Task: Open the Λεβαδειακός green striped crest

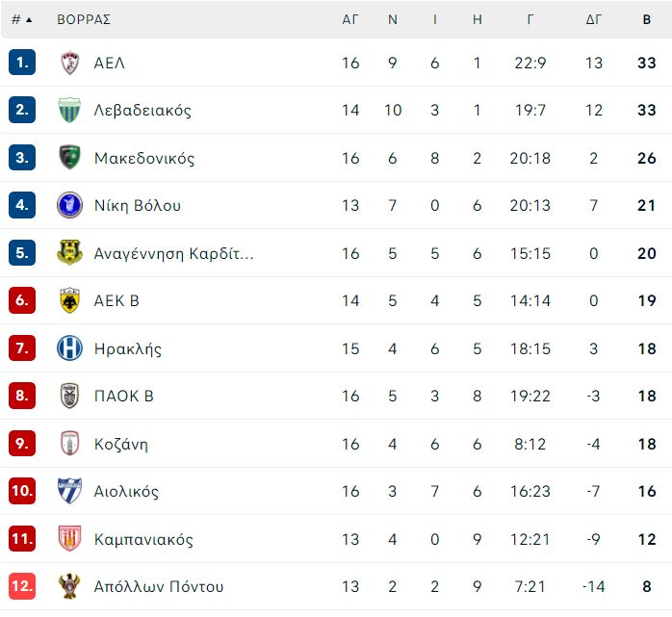Action: 69,110
